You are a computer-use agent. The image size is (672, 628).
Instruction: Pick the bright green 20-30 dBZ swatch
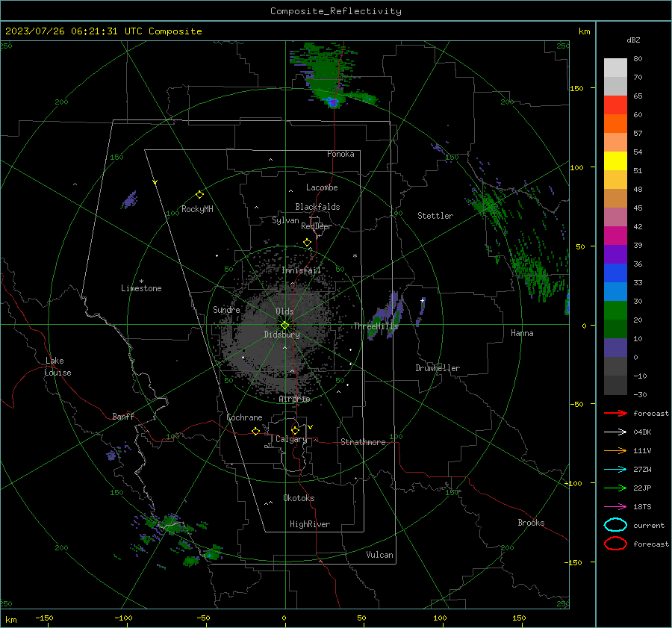click(615, 311)
